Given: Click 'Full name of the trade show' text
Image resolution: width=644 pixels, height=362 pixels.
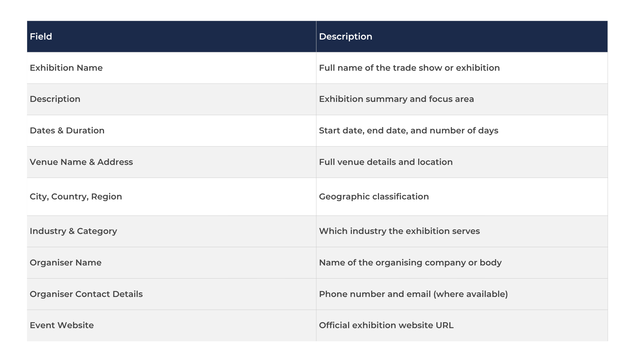Looking at the screenshot, I should [x=409, y=68].
